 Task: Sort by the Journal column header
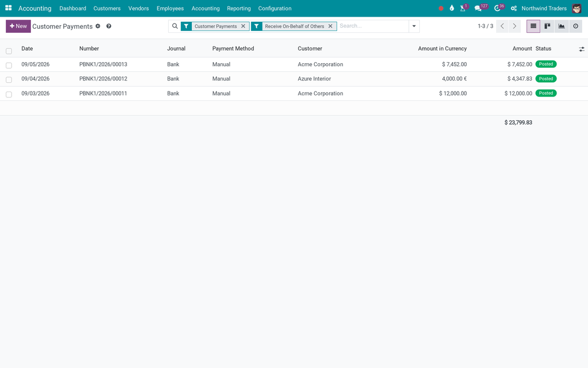176,48
